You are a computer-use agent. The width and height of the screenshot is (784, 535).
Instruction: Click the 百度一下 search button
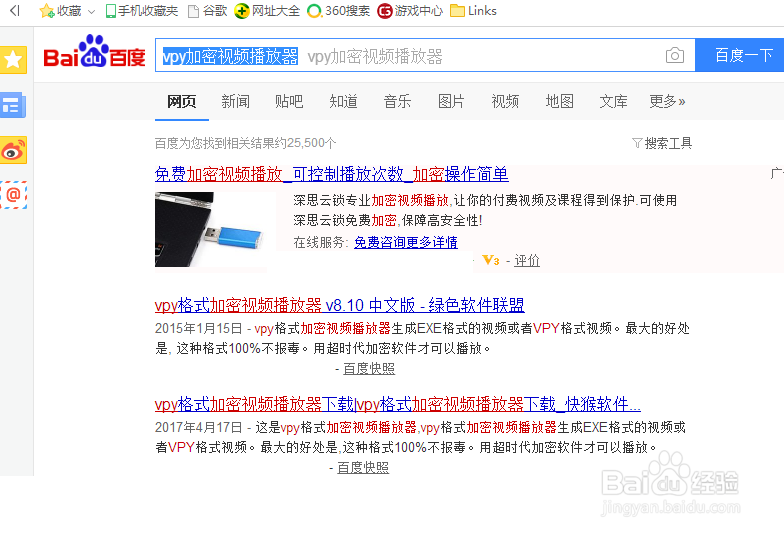(740, 55)
